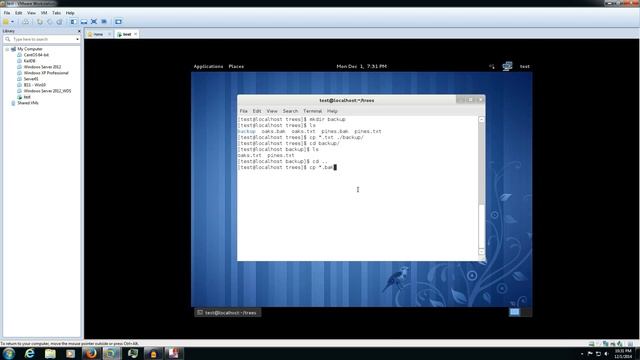Open the terminal's Terminal menu
Image resolution: width=640 pixels, height=360 pixels.
coord(312,111)
